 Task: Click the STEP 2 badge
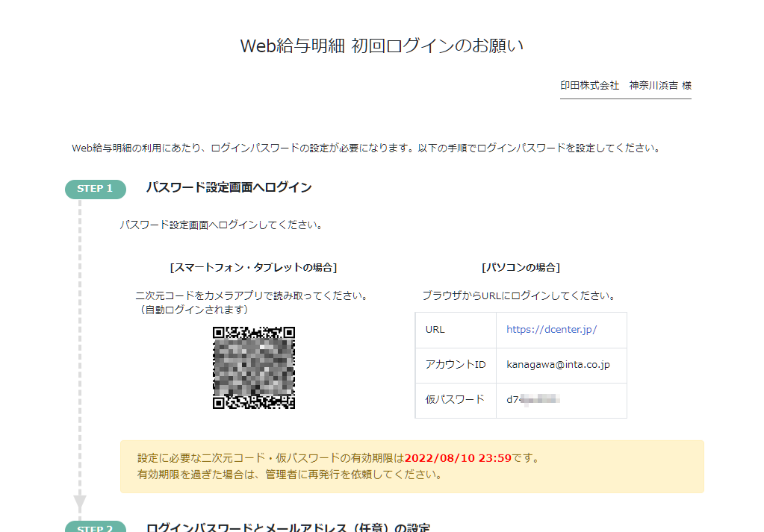click(x=95, y=528)
